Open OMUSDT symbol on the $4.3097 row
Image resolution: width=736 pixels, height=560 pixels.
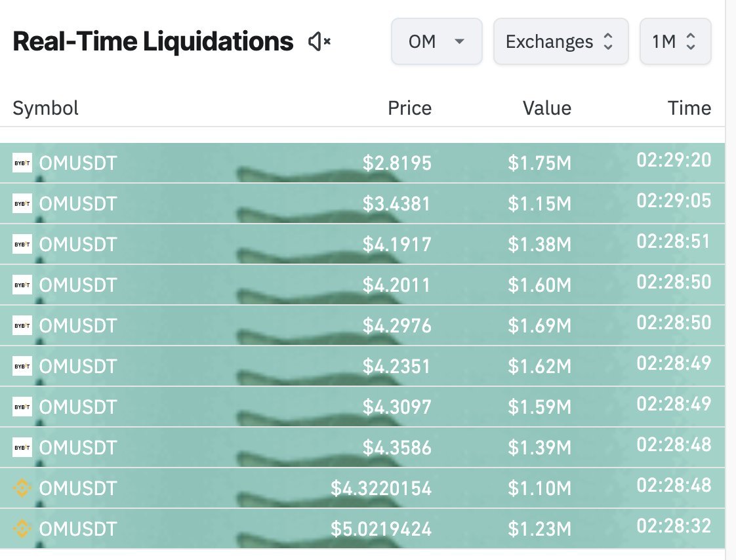pos(78,407)
